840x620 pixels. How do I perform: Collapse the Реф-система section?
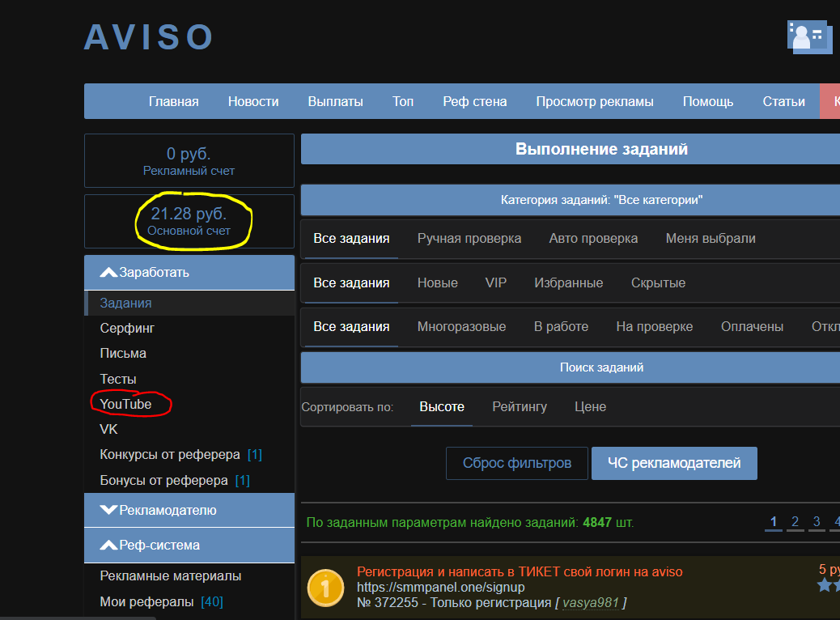[189, 545]
